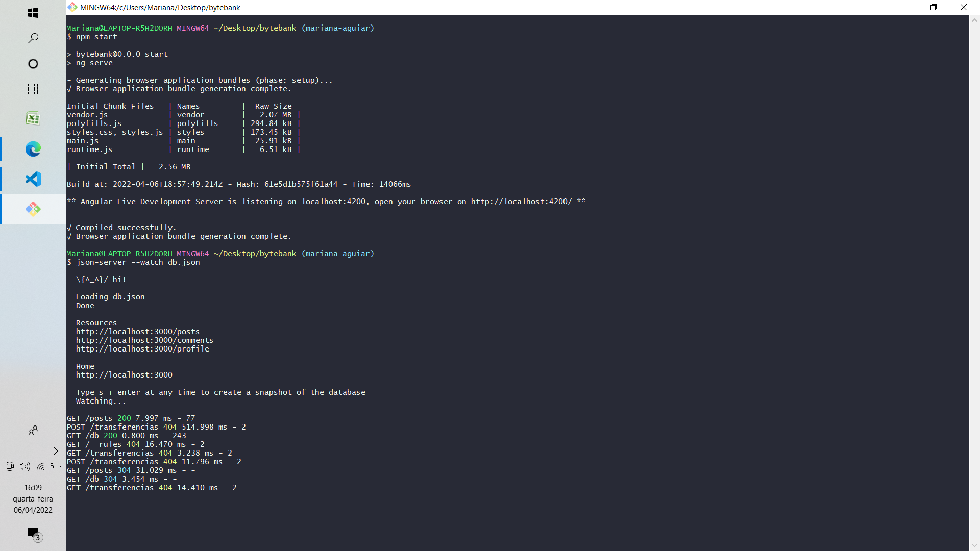
Task: Click http://localhost:3000/posts resource line
Action: [138, 332]
